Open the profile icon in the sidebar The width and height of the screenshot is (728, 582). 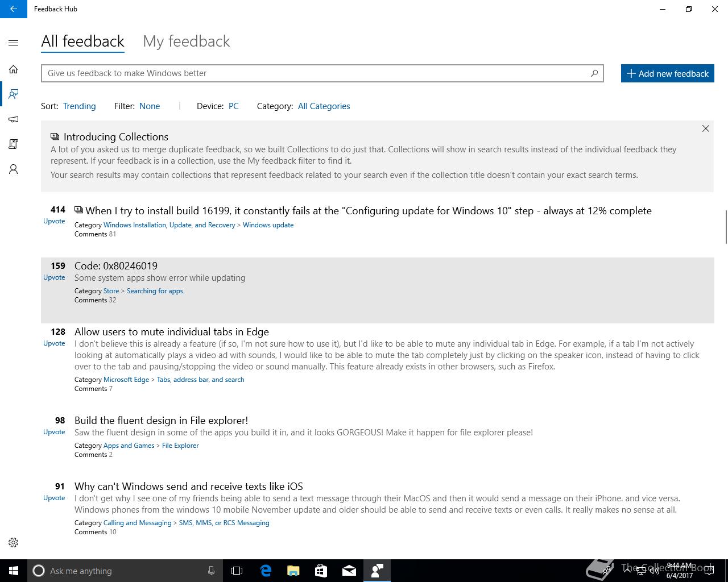pos(14,169)
